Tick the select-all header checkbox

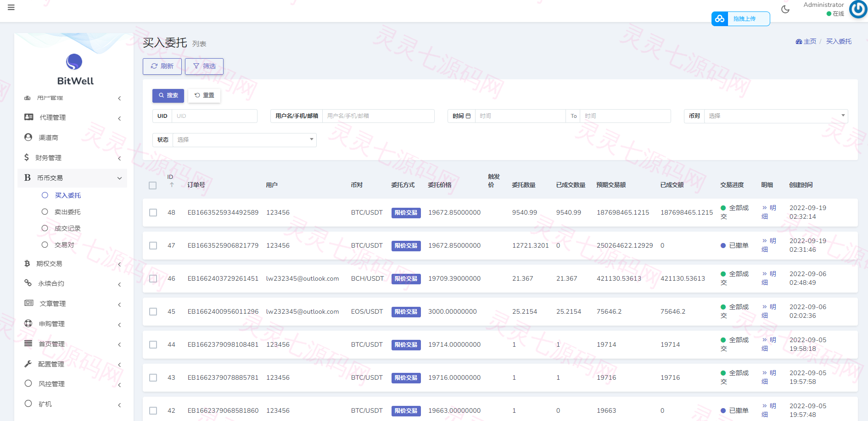153,185
